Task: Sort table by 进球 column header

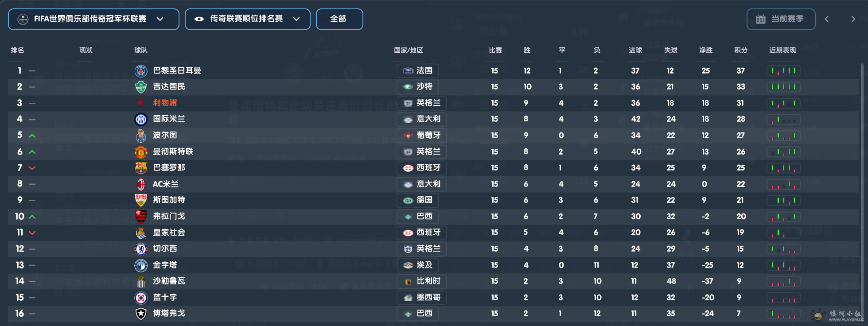Action: 635,50
